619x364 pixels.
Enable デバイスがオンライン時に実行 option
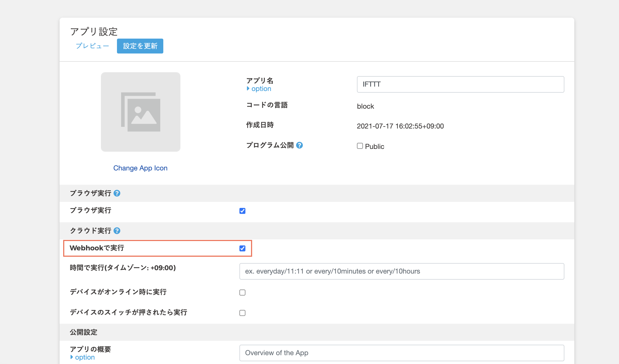(x=242, y=292)
